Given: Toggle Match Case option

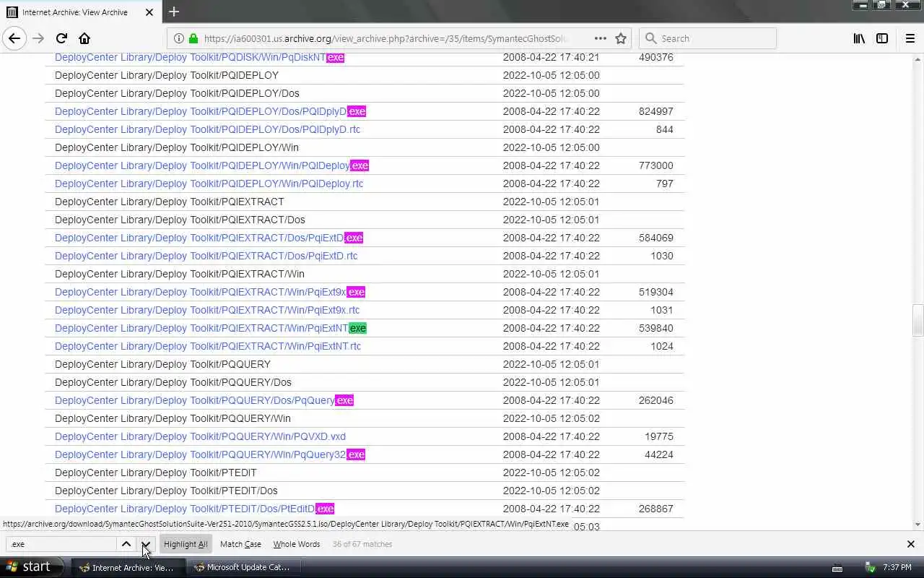Looking at the screenshot, I should point(240,544).
